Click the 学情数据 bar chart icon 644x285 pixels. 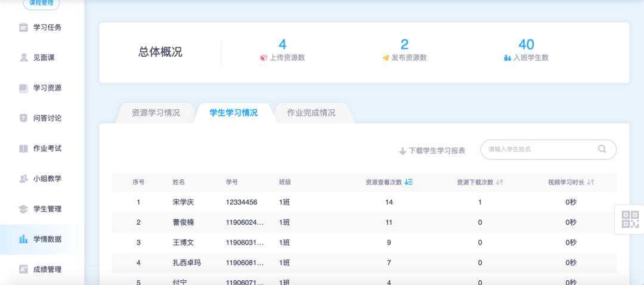23,239
